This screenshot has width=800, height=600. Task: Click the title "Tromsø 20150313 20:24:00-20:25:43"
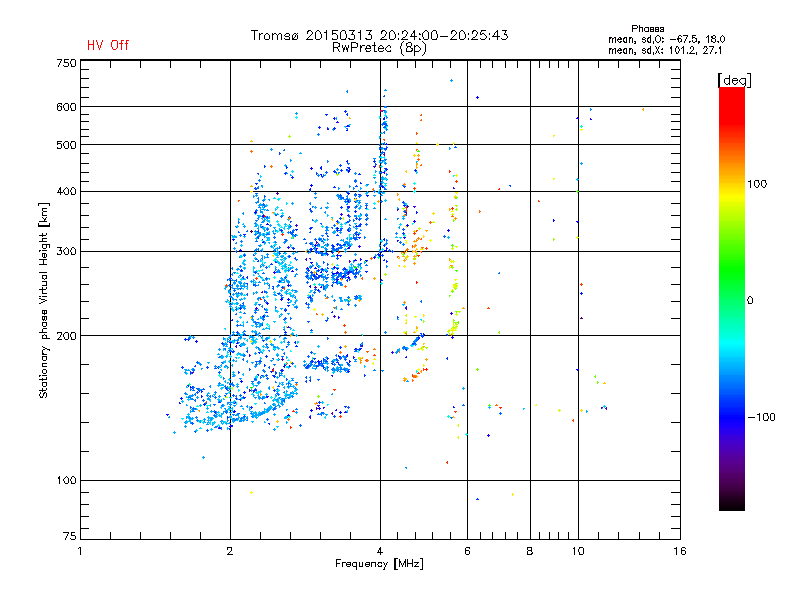click(x=379, y=35)
